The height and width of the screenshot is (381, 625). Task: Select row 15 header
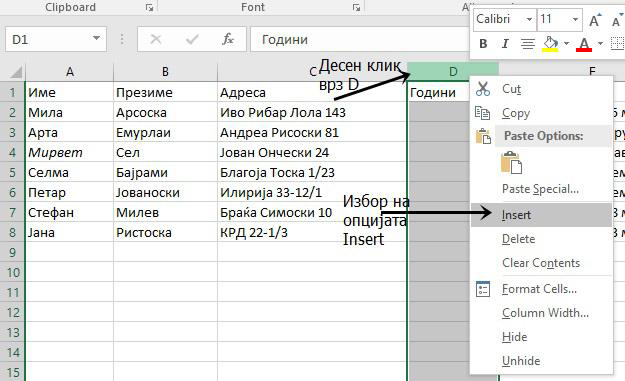pyautogui.click(x=12, y=372)
